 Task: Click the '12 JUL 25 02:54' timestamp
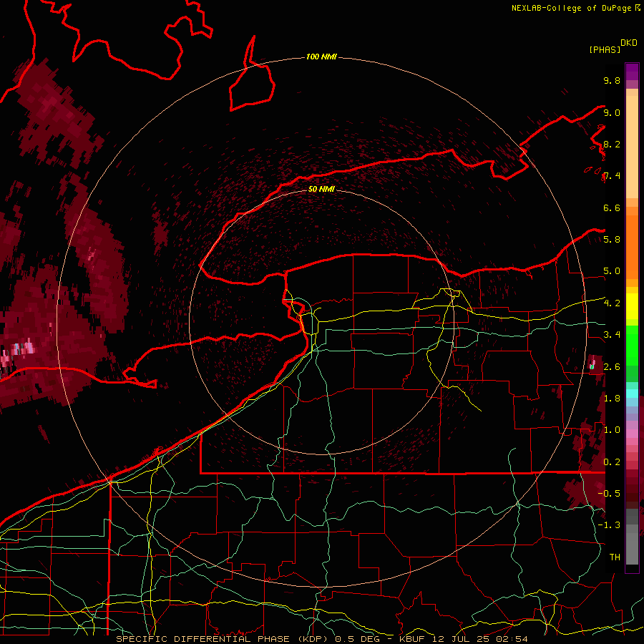(x=480, y=639)
